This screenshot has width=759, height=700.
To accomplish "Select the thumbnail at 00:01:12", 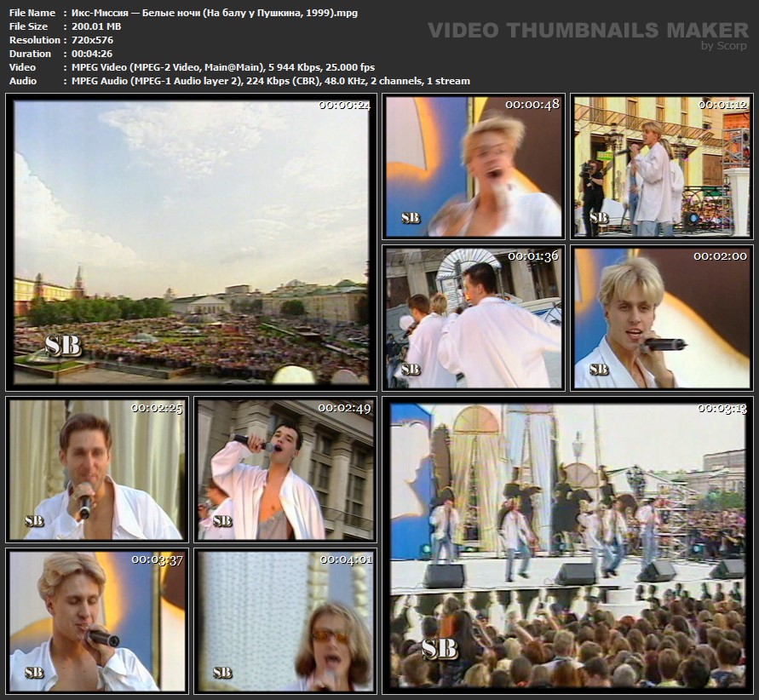I will [661, 166].
